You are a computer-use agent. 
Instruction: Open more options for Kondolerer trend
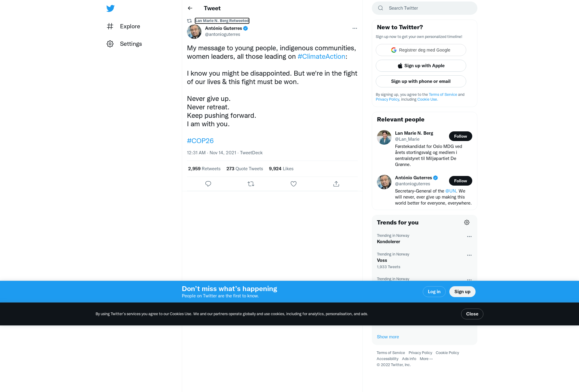[x=469, y=237]
